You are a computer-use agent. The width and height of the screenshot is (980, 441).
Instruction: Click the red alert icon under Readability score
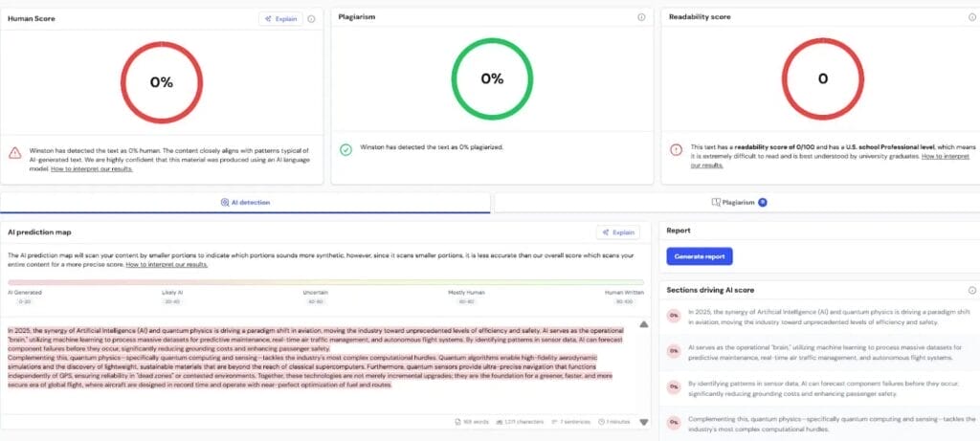676,149
